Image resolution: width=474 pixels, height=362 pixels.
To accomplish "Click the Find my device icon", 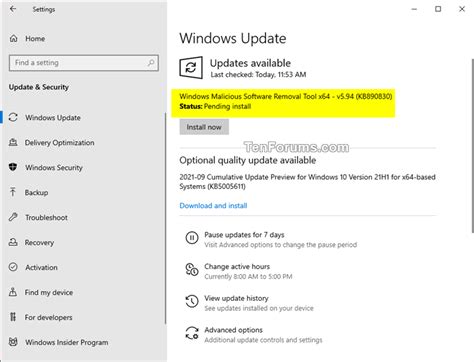I will pos(13,292).
